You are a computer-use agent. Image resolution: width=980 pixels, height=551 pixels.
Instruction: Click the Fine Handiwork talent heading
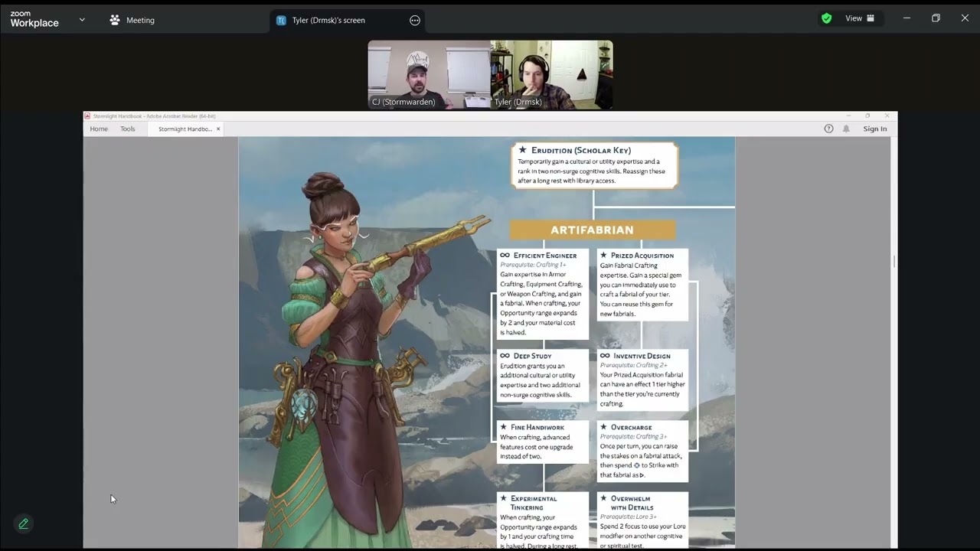537,427
